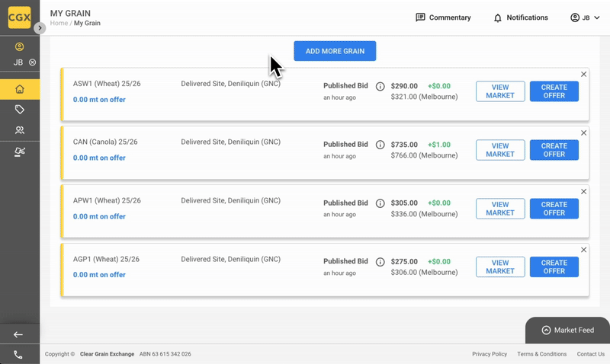This screenshot has height=364, width=610.
Task: Click the +$1.00 Canola price change
Action: (x=439, y=145)
